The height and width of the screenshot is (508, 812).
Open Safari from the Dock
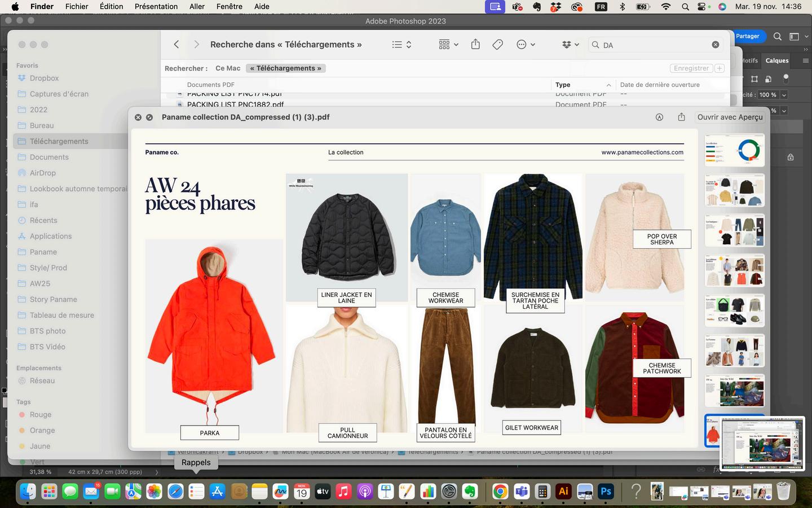pos(175,492)
